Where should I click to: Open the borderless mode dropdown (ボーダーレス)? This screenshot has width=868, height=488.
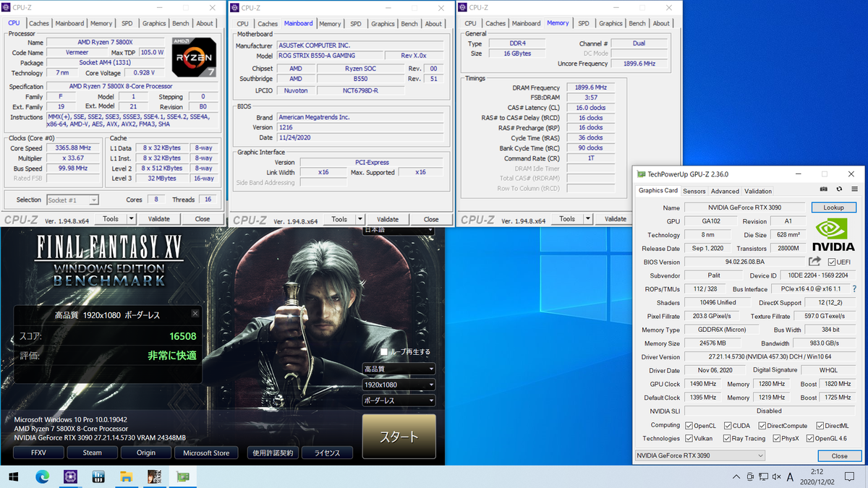[x=399, y=401]
